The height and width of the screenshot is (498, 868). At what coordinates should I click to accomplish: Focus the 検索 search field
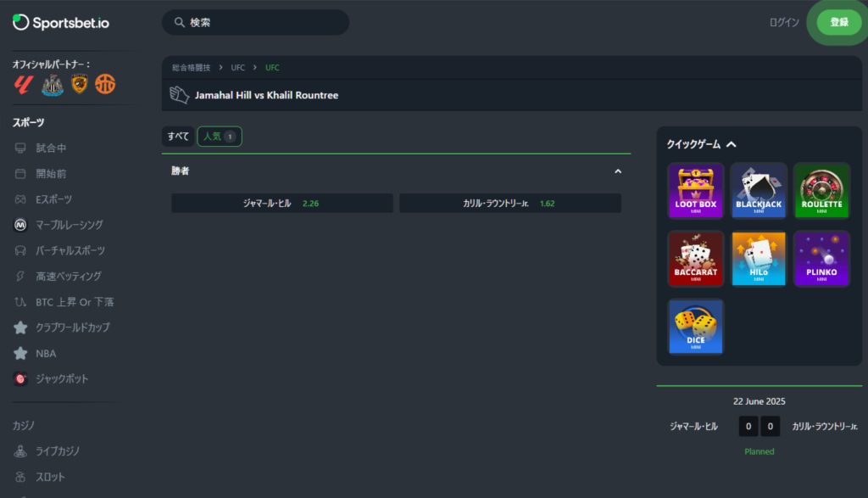coord(255,22)
